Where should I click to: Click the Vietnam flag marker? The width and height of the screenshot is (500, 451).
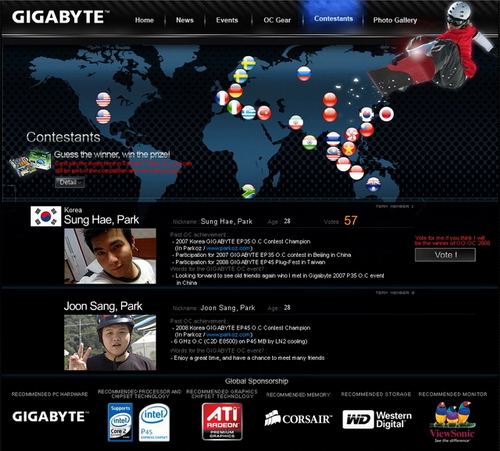tap(349, 149)
